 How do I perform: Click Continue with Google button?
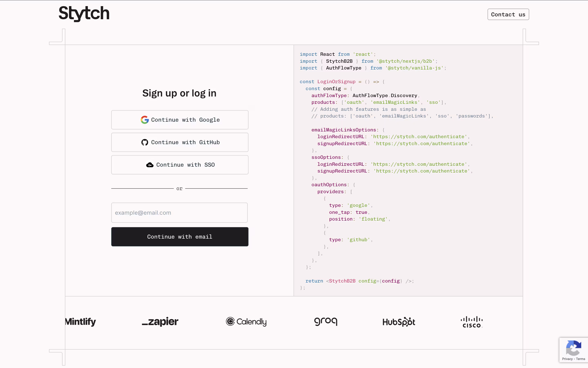click(x=180, y=120)
